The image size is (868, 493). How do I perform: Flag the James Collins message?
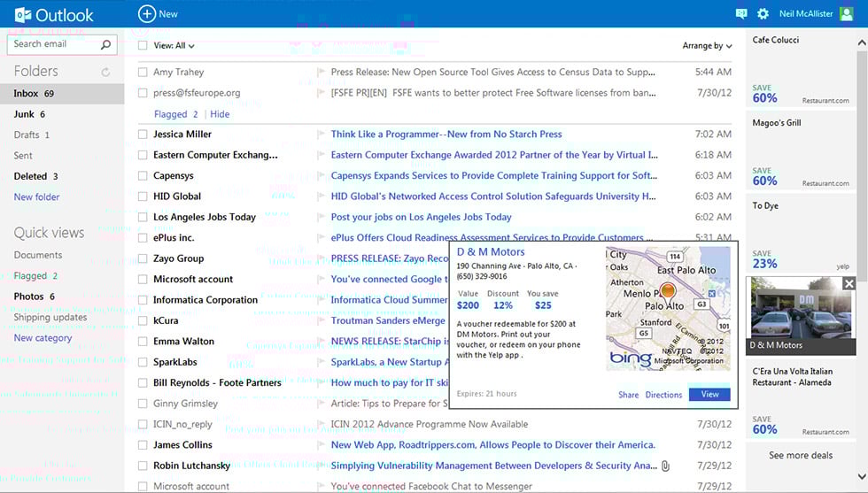(x=321, y=445)
